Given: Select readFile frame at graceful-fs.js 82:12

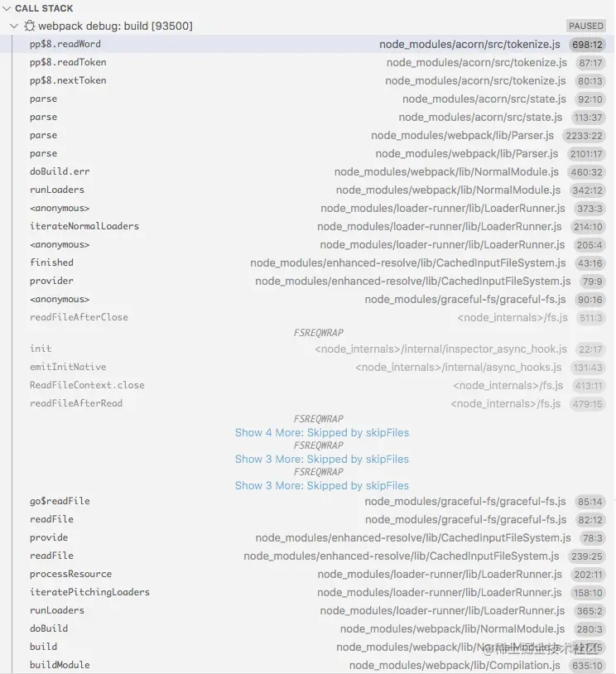Looking at the screenshot, I should [308, 519].
